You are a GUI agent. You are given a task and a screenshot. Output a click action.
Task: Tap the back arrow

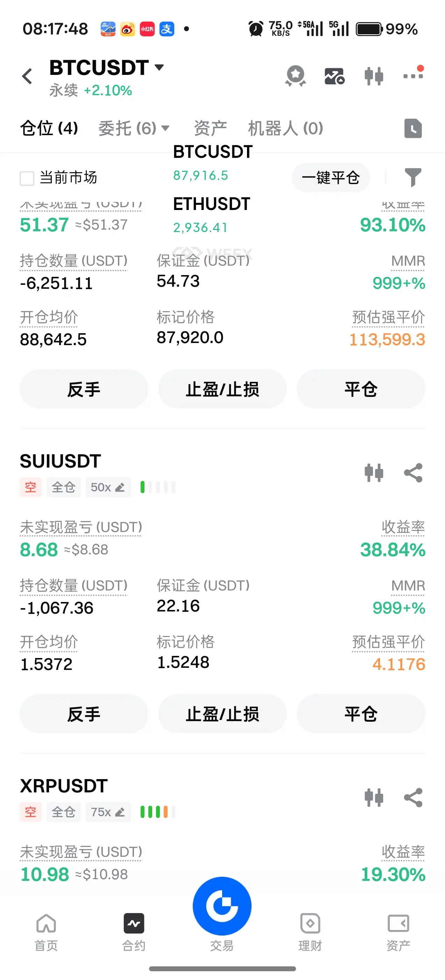pos(27,76)
